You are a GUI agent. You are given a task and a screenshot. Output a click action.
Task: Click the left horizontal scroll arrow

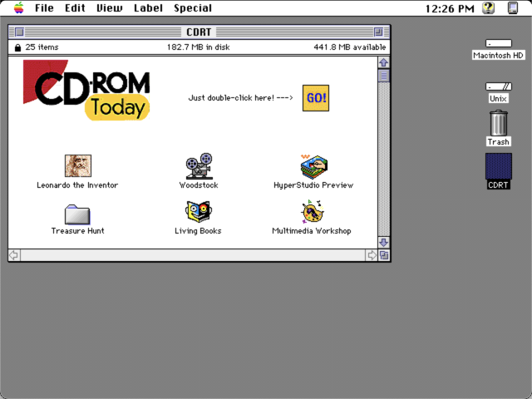pos(14,255)
